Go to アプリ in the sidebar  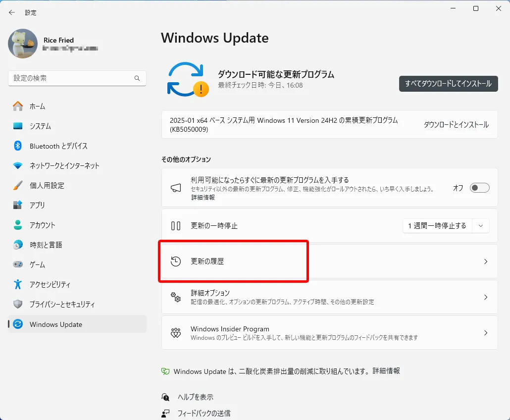click(x=77, y=205)
